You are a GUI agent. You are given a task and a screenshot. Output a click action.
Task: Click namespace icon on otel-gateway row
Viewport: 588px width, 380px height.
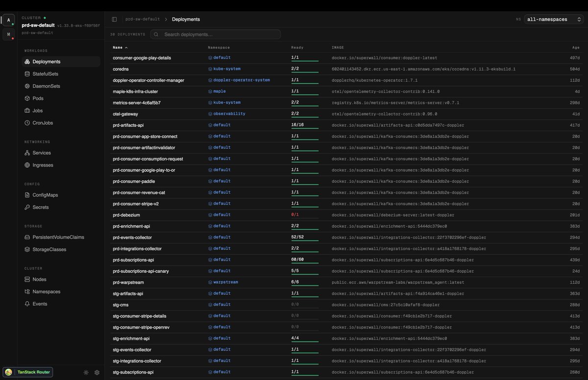210,114
